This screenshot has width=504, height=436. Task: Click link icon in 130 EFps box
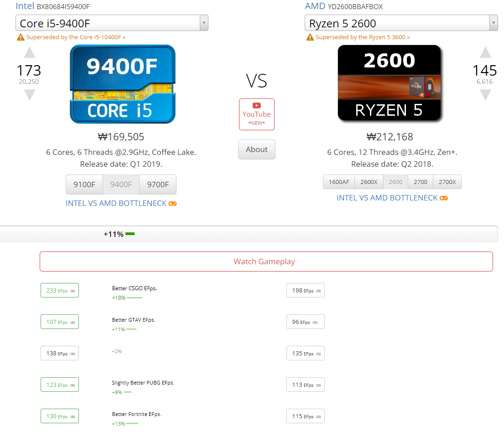(73, 417)
